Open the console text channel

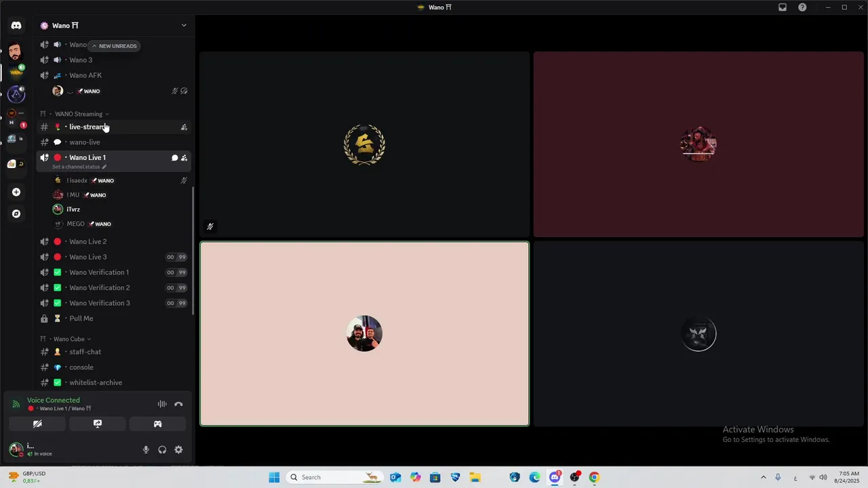(x=113, y=367)
